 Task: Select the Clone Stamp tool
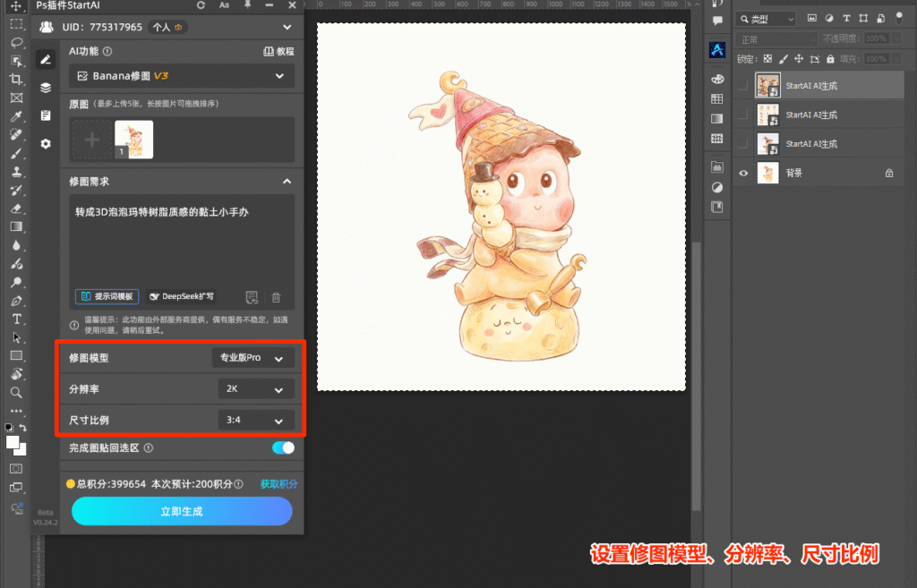point(16,171)
